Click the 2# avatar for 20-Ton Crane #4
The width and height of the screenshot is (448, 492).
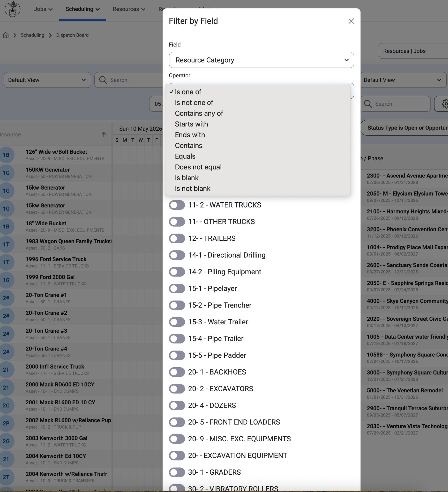click(6, 352)
